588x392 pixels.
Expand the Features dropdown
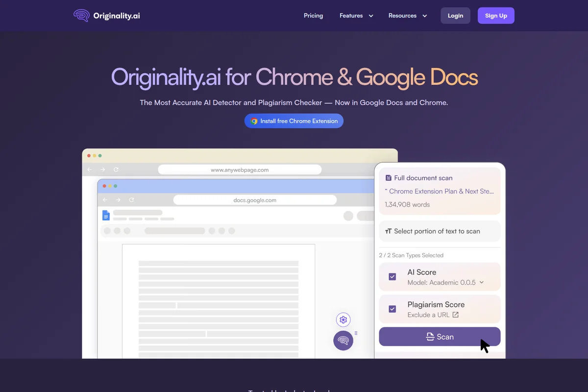click(x=356, y=16)
